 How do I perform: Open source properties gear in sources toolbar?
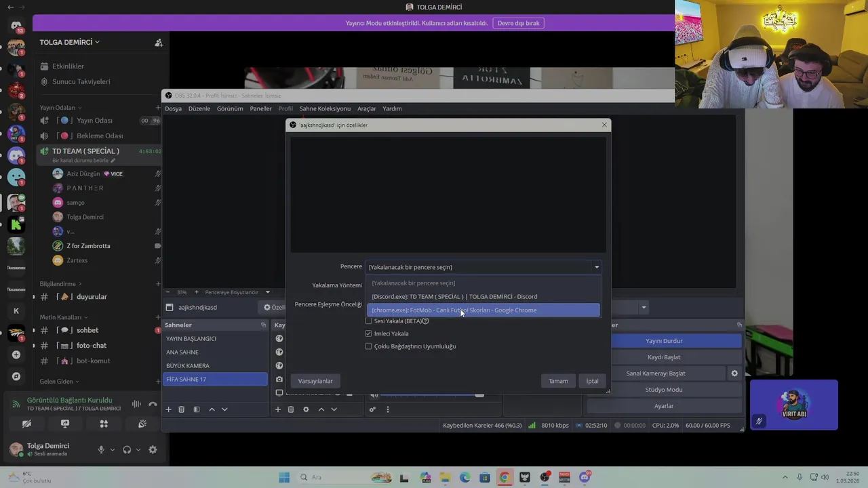coord(306,409)
